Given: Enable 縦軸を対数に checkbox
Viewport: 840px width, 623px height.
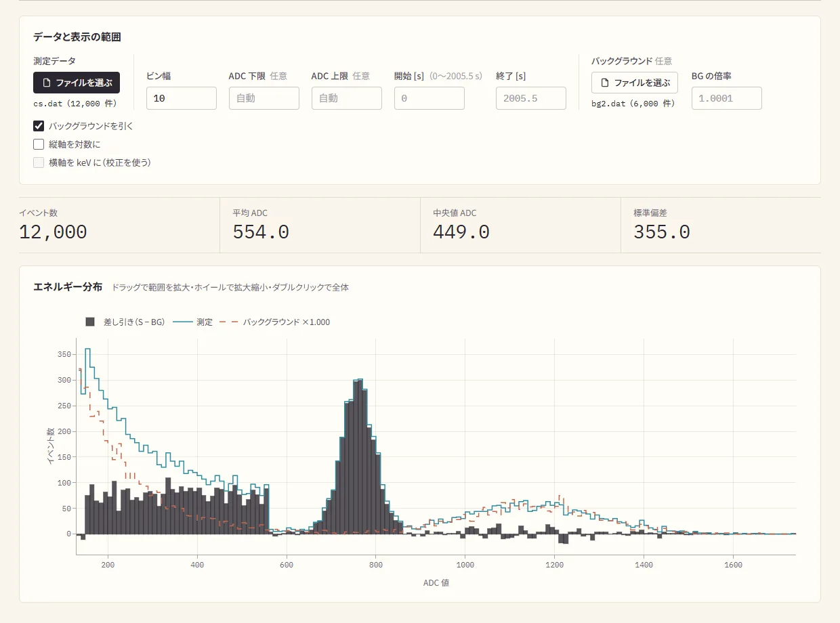Looking at the screenshot, I should 39,144.
